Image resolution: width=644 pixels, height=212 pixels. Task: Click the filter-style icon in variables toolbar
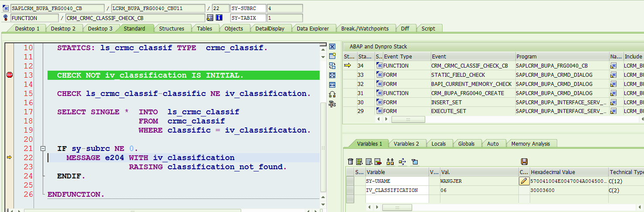(x=415, y=161)
